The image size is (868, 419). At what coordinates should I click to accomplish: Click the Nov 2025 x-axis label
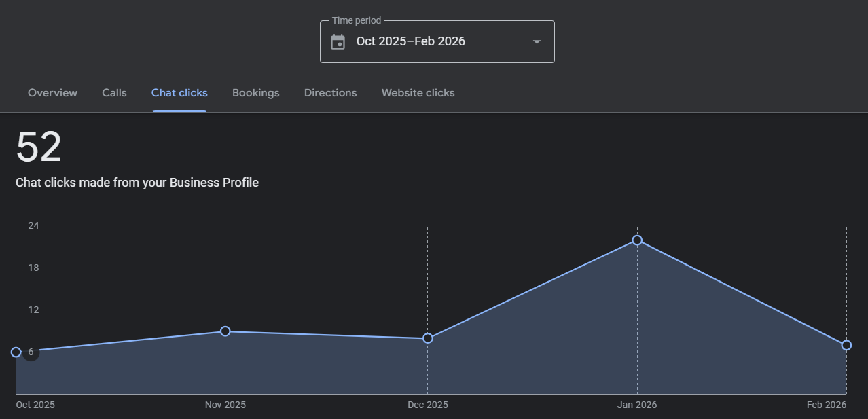click(x=225, y=405)
